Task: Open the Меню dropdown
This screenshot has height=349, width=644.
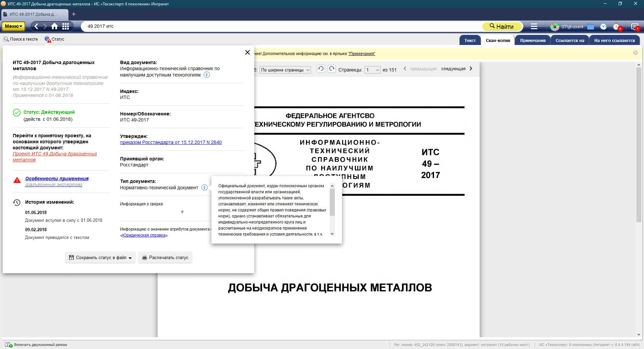Action: click(13, 26)
